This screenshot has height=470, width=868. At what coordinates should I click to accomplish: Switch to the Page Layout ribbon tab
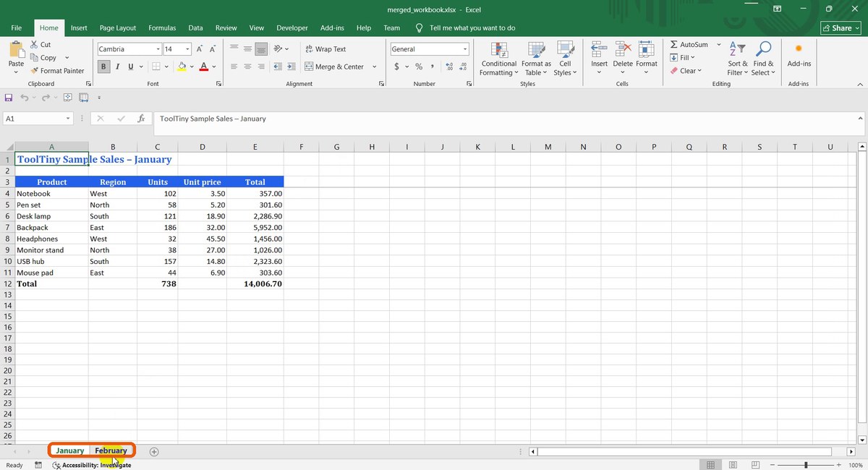(x=118, y=28)
